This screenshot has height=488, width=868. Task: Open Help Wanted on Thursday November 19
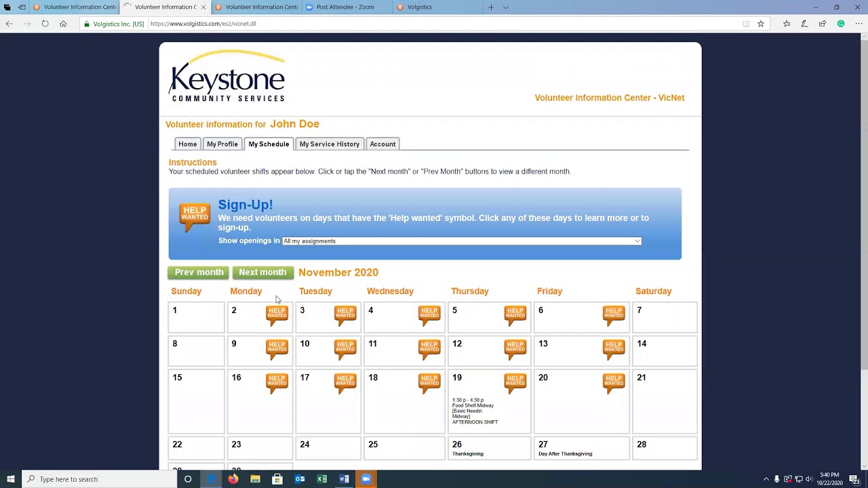point(515,383)
